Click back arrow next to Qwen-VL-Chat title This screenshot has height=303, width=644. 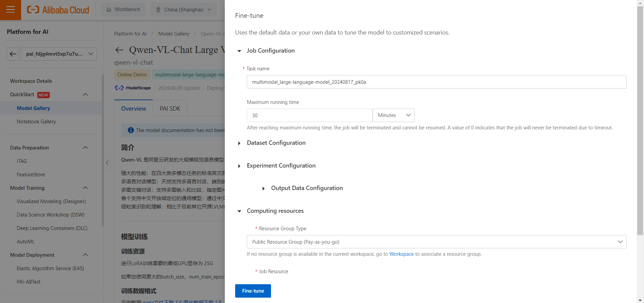[119, 50]
